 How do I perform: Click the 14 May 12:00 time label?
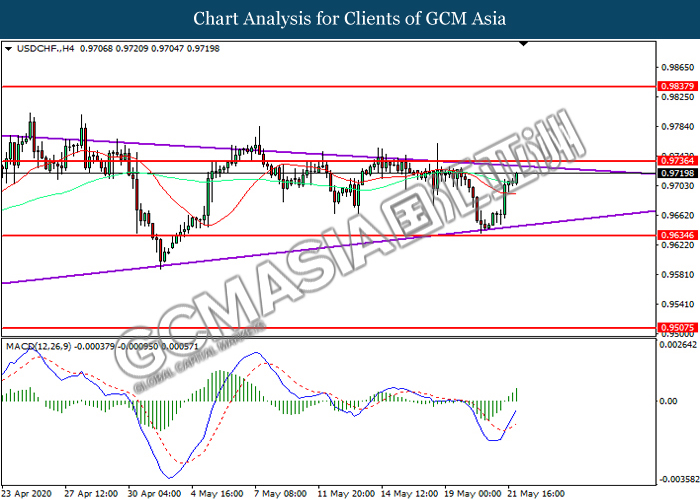point(409,494)
